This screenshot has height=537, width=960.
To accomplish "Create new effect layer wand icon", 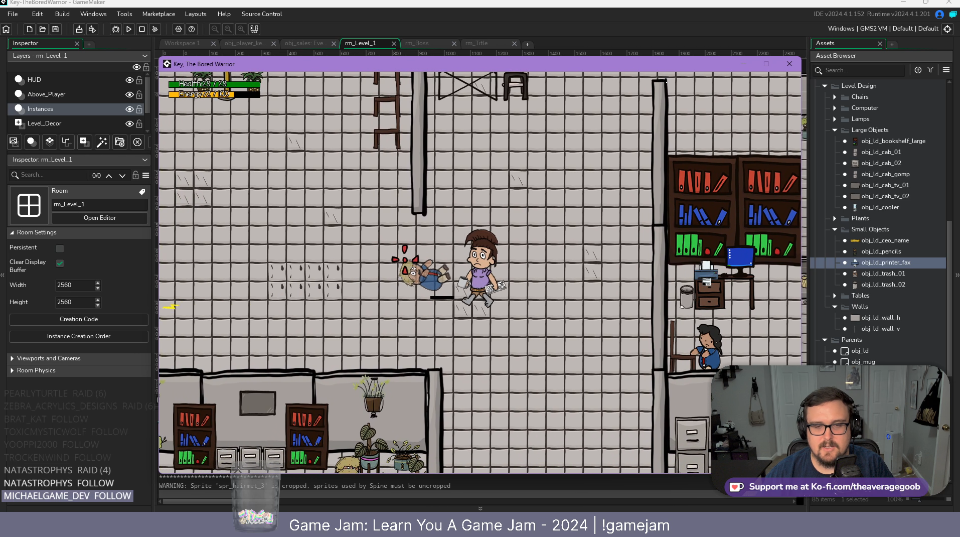I will (102, 141).
